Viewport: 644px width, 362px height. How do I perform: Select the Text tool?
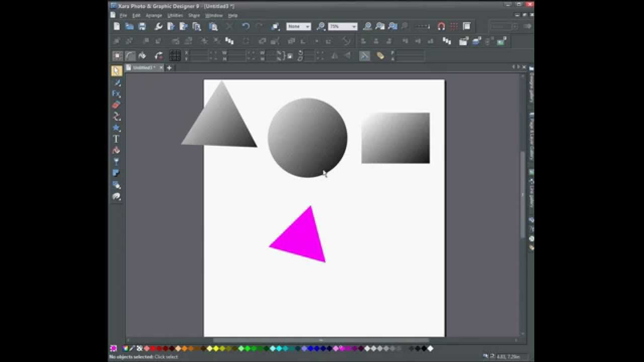coord(116,139)
